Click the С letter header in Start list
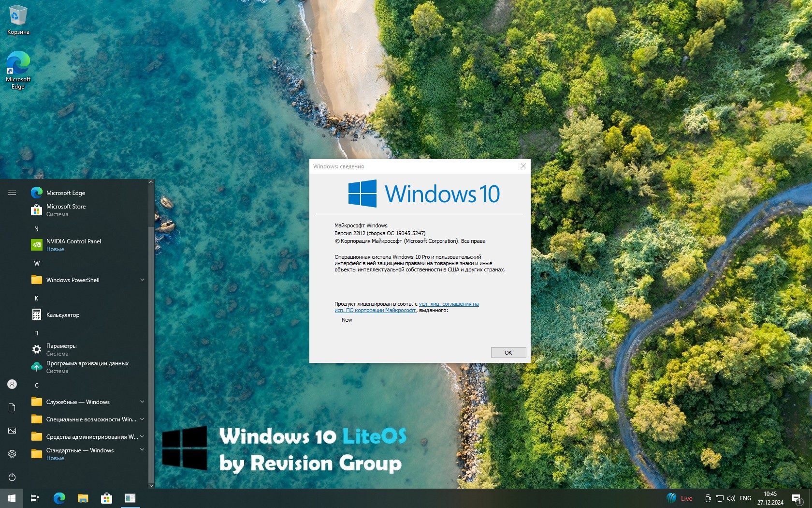Viewport: 812px width, 508px height. (x=37, y=385)
